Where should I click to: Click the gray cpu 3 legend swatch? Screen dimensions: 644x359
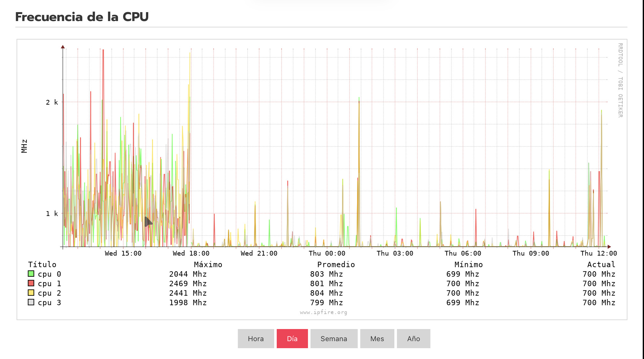click(31, 302)
